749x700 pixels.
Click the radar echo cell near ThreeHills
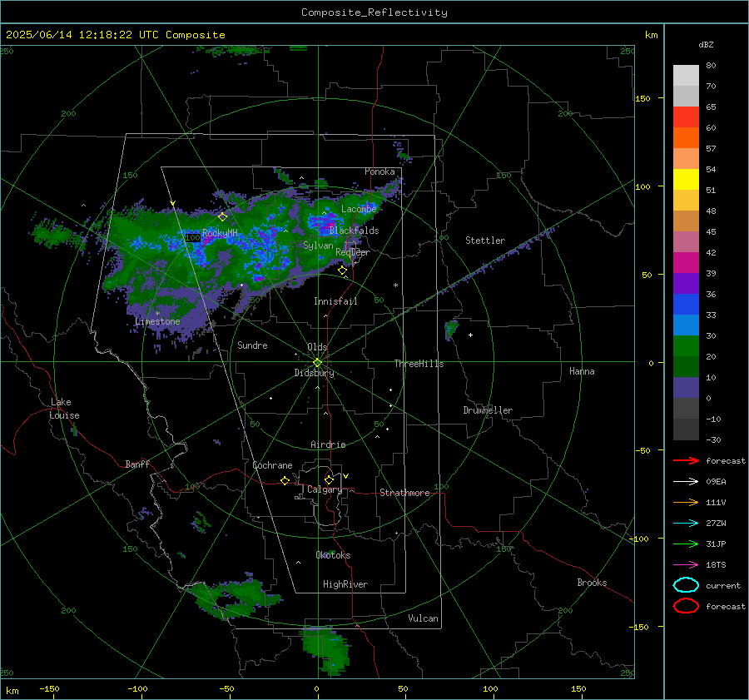451,329
